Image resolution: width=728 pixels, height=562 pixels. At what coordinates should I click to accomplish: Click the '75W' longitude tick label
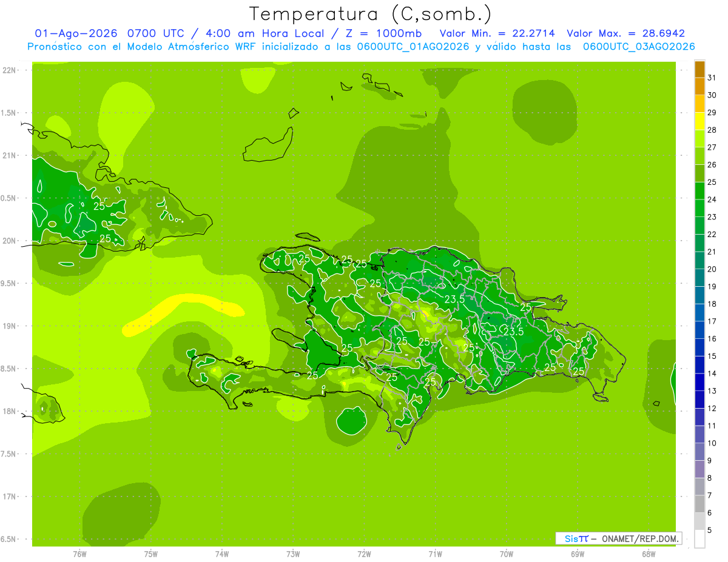150,554
